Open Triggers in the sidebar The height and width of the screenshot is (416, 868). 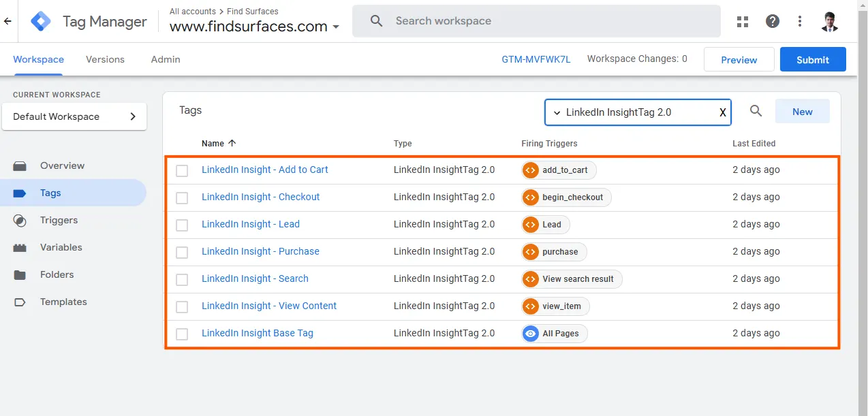(x=73, y=220)
